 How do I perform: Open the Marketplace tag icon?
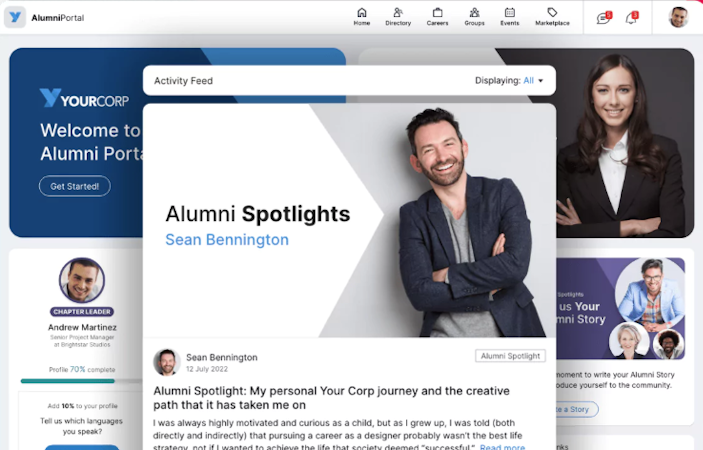(552, 13)
